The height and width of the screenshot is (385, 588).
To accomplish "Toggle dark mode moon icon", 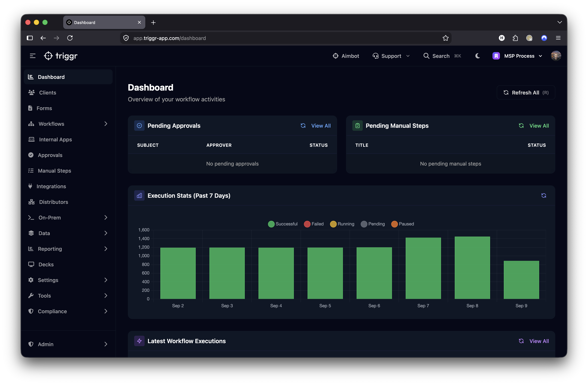I will tap(477, 56).
